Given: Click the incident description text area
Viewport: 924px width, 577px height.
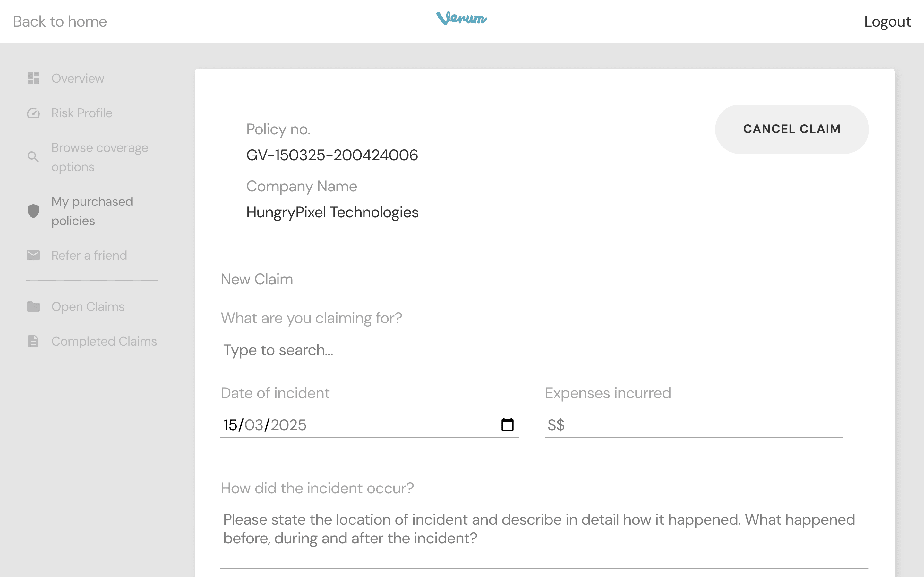Looking at the screenshot, I should (x=544, y=534).
